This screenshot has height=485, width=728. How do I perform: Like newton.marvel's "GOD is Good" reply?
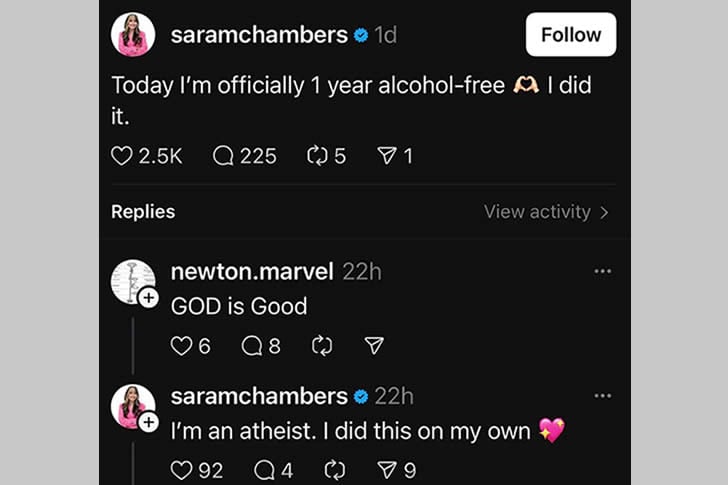[181, 346]
